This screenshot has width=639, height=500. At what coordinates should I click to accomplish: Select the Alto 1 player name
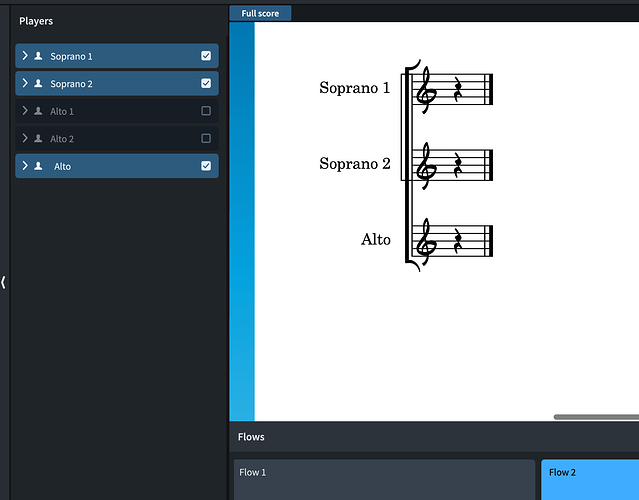click(x=62, y=111)
